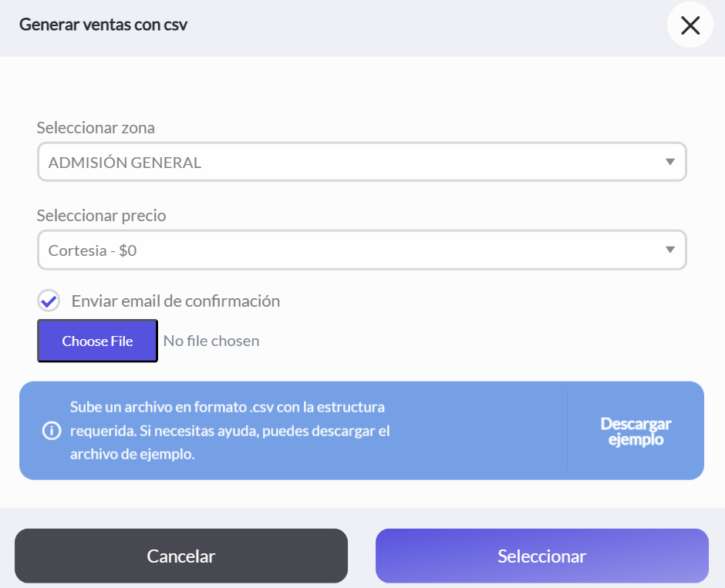725x588 pixels.
Task: Click the dialog title Generar ventas con csv
Action: 103,25
